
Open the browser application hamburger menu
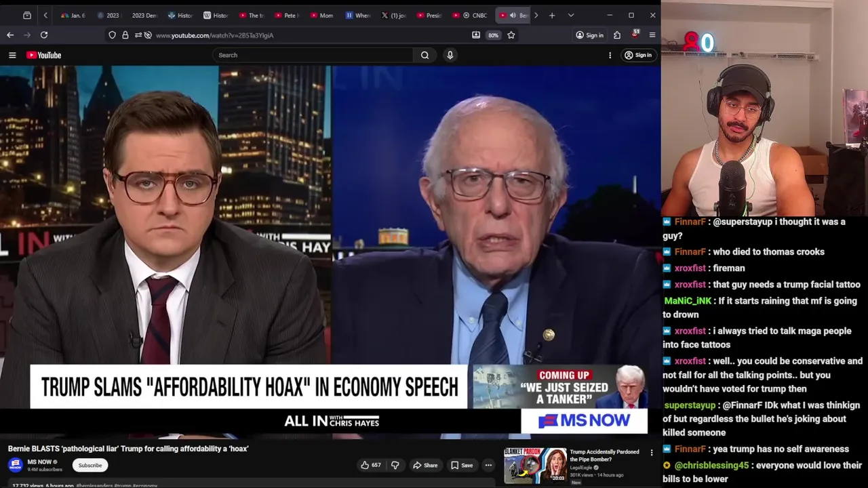click(x=652, y=35)
